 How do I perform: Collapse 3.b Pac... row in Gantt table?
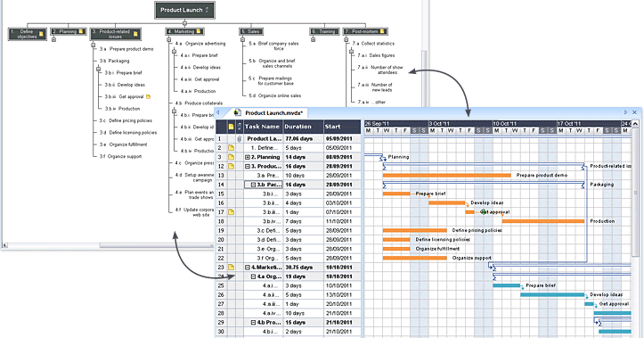pyautogui.click(x=253, y=185)
